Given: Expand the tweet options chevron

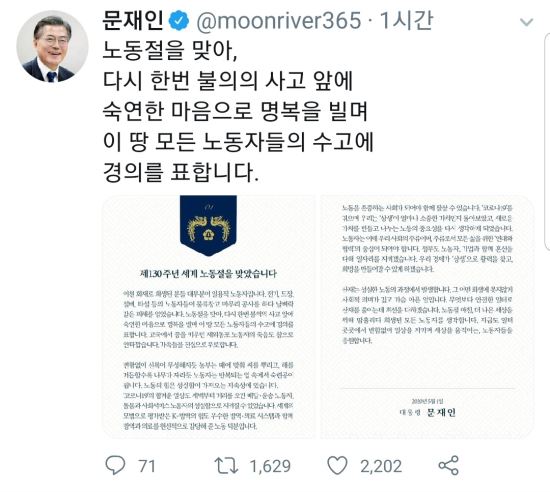Looking at the screenshot, I should 526,22.
